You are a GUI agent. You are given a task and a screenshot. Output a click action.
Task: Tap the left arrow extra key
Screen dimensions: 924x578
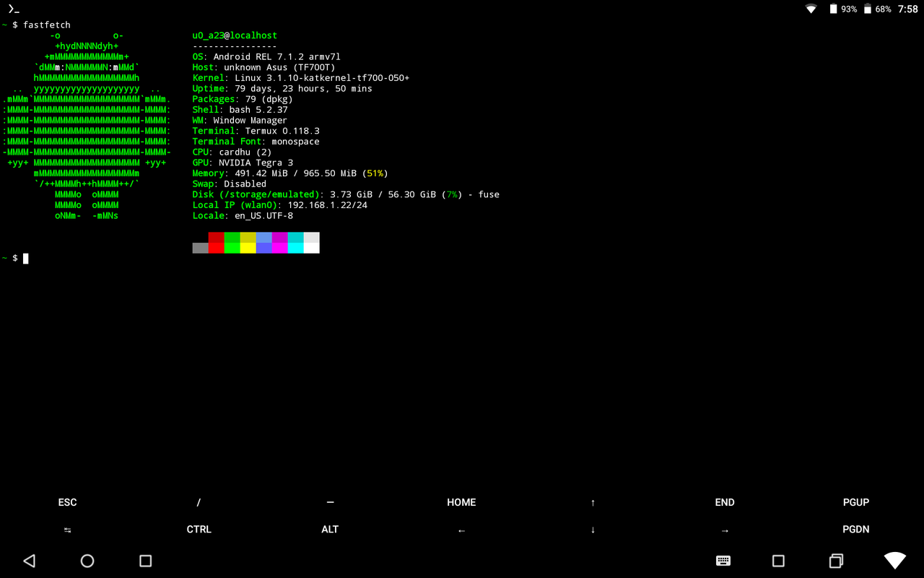click(x=461, y=530)
